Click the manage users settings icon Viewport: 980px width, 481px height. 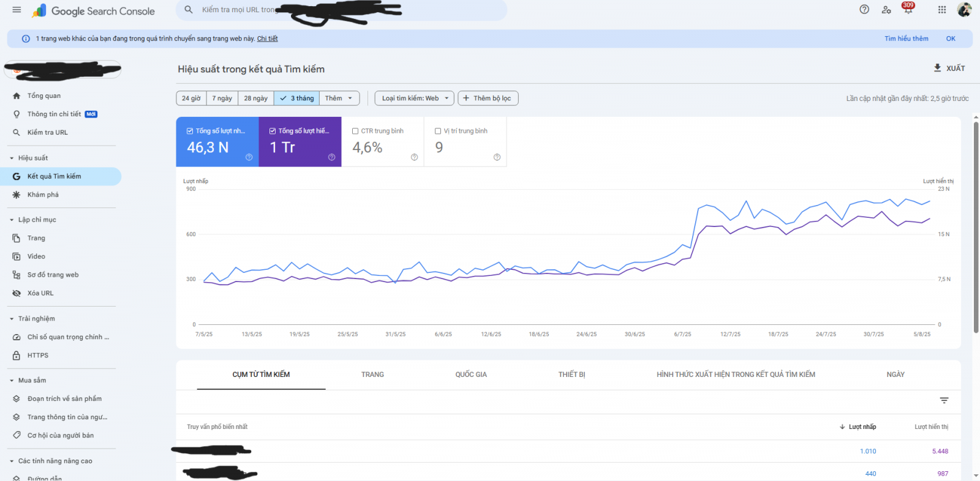886,10
